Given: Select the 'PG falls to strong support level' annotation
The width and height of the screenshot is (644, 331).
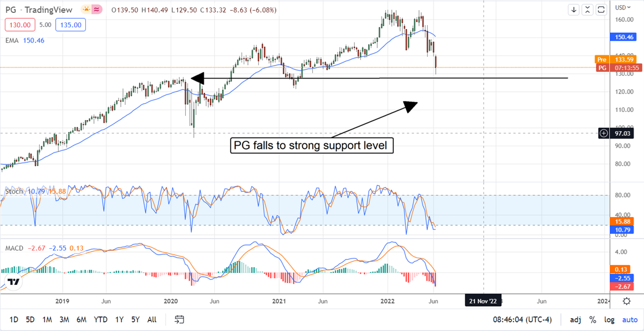Looking at the screenshot, I should click(x=312, y=146).
